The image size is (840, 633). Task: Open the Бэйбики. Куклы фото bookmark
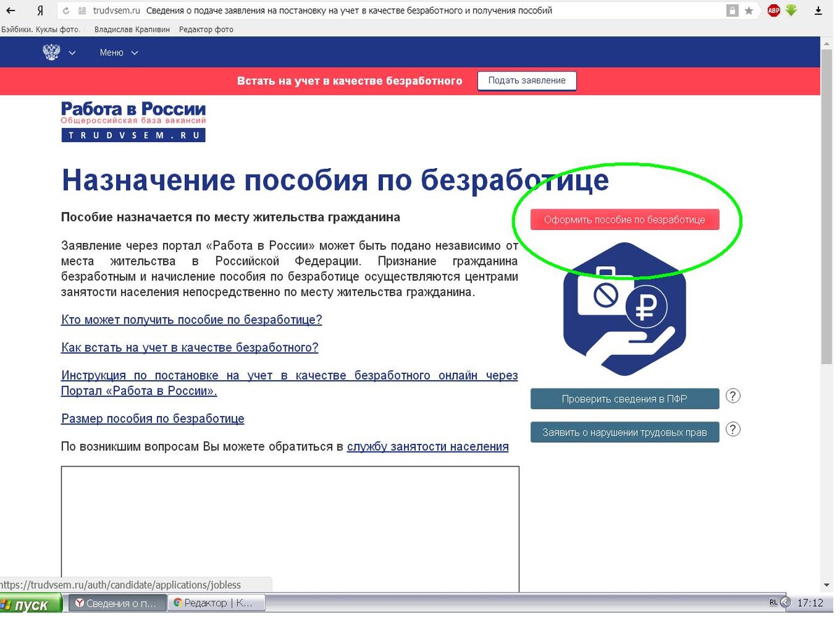(41, 29)
